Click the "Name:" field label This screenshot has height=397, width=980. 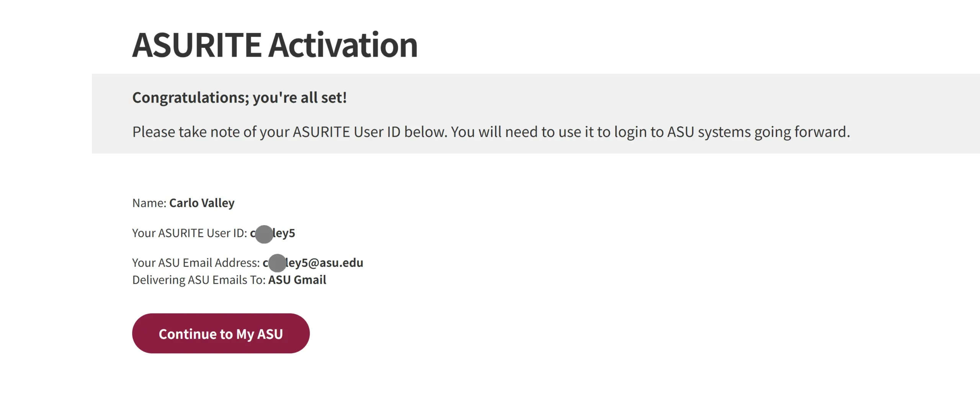[149, 203]
